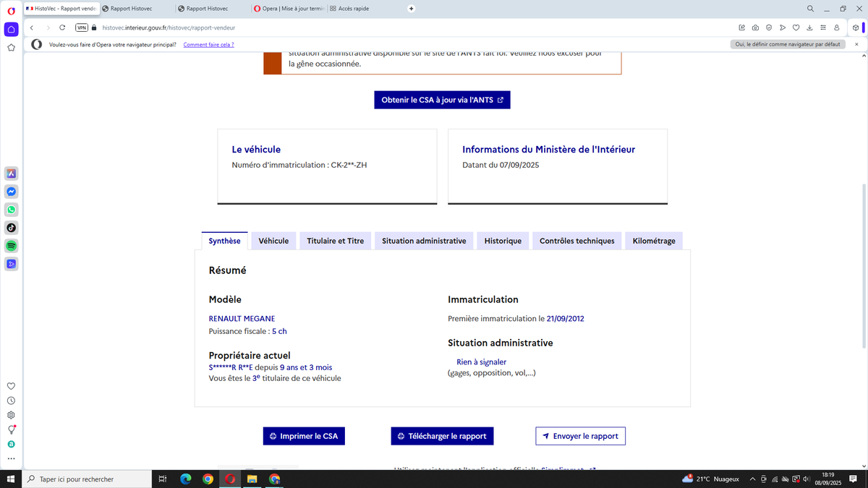Open the send flow arrow icon

[783, 27]
